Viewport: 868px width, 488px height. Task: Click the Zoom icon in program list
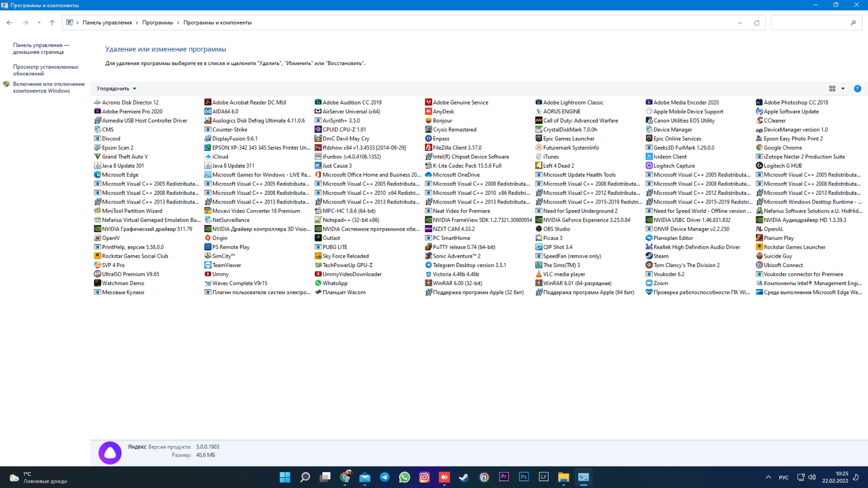click(649, 283)
